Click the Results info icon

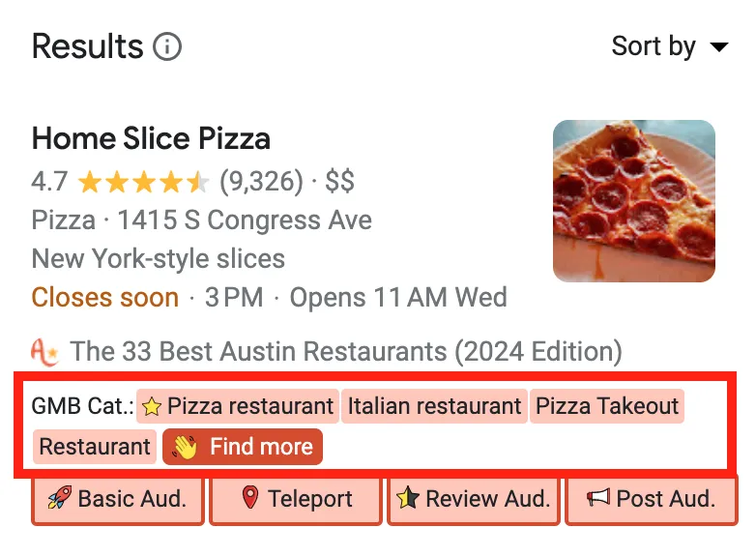click(167, 46)
